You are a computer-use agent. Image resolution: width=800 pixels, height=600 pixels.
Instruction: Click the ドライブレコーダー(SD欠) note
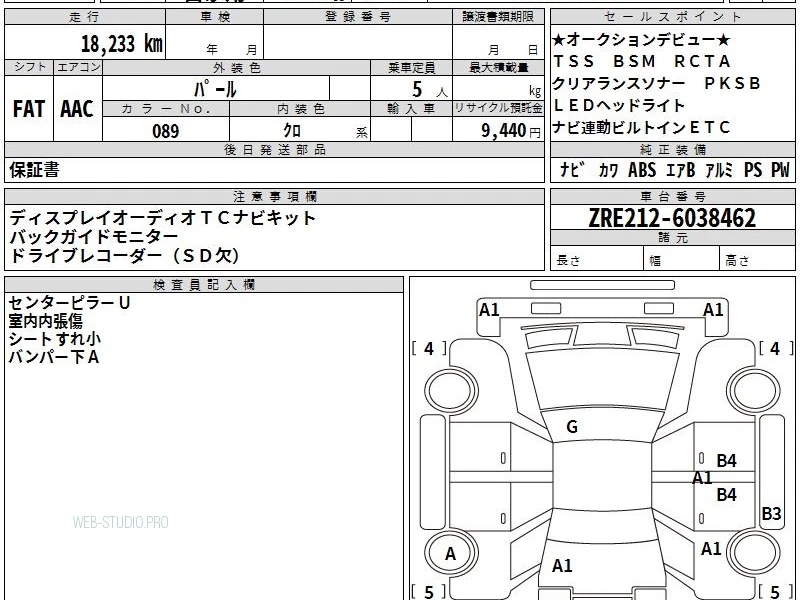124,255
